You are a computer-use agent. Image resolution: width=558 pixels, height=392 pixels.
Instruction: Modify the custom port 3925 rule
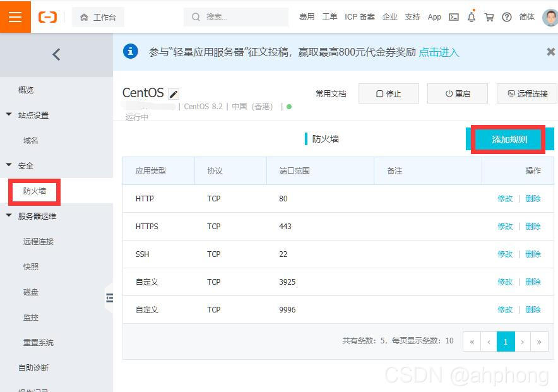pyautogui.click(x=505, y=282)
